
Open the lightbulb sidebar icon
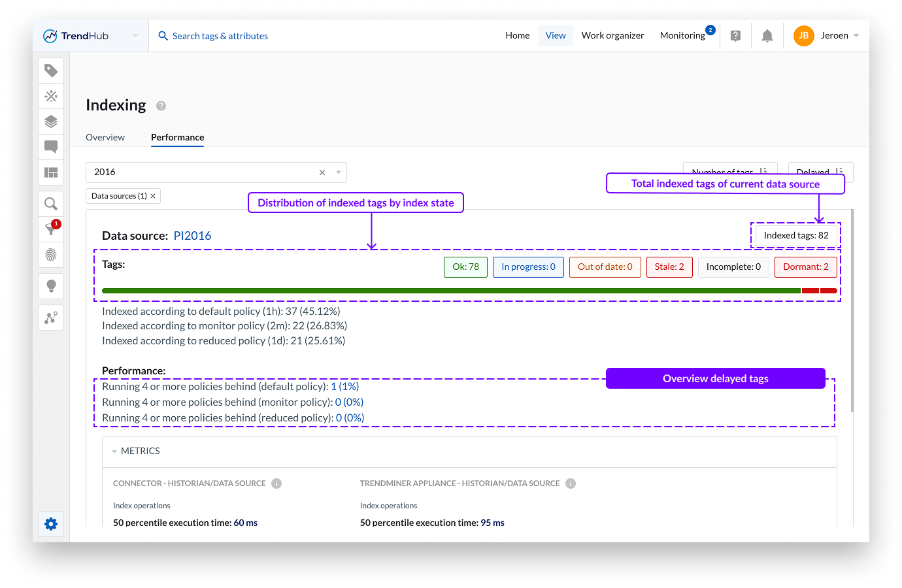(x=51, y=286)
